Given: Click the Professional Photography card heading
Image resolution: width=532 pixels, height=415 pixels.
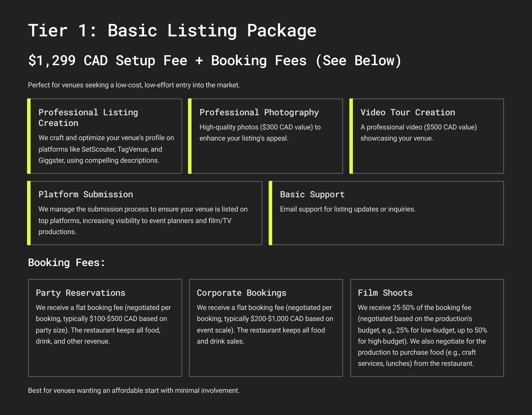Looking at the screenshot, I should click(x=259, y=112).
